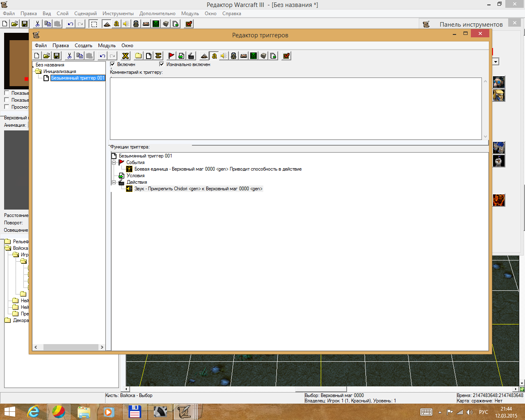Open Internet Explorer from the taskbar
Viewport: 525px width, 420px height.
coord(33,411)
